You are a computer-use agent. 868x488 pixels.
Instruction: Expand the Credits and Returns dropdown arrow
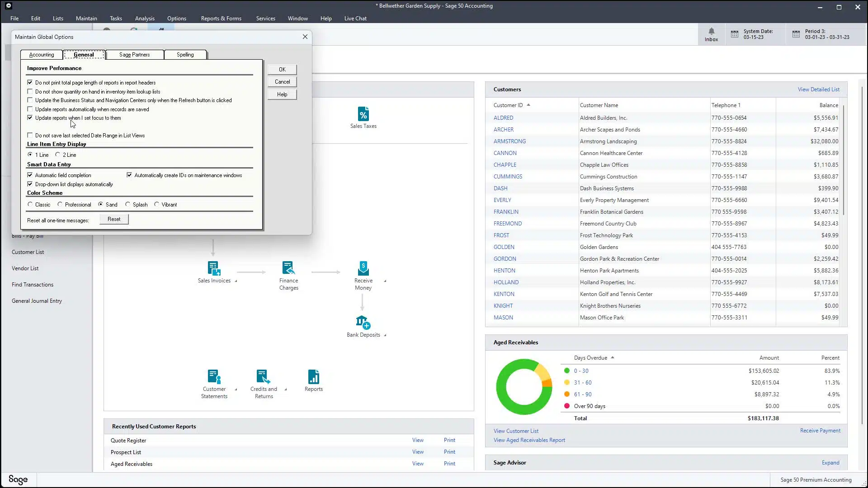point(285,389)
